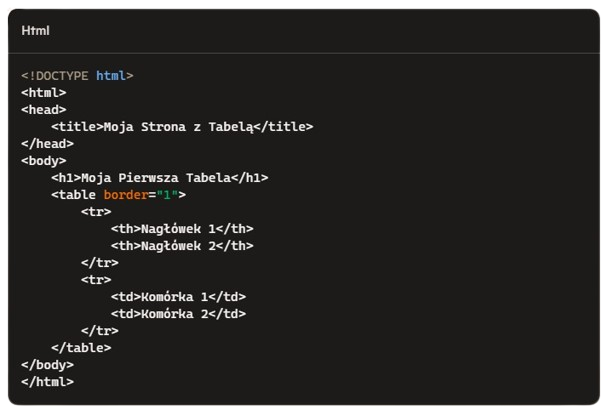Click the closing </head> tag
The image size is (608, 410).
coord(48,144)
